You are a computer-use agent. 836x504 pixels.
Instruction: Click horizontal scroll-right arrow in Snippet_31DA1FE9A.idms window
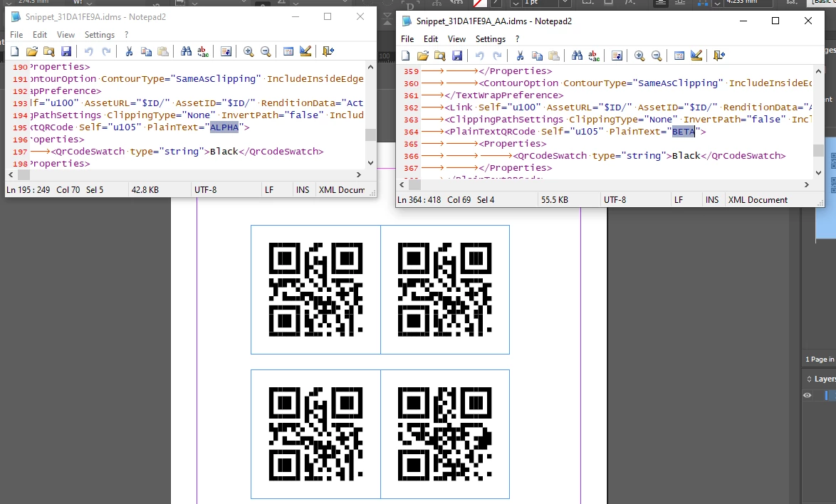pos(358,174)
